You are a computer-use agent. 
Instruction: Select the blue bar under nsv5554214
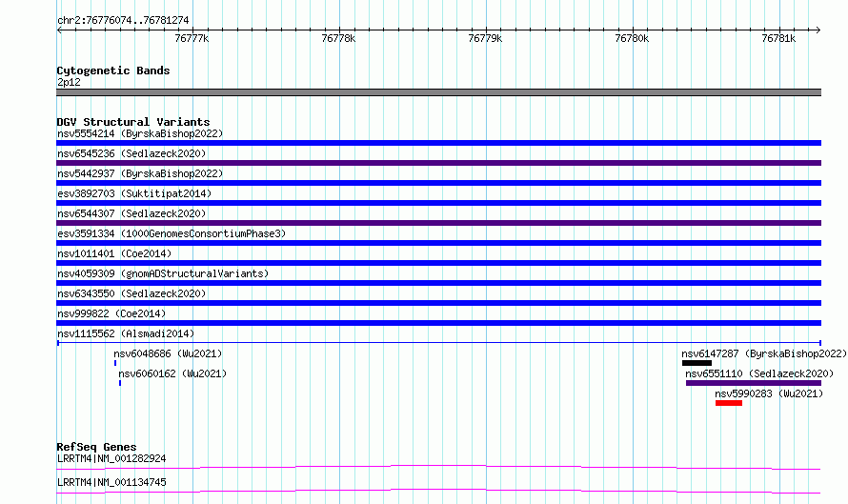pos(438,143)
